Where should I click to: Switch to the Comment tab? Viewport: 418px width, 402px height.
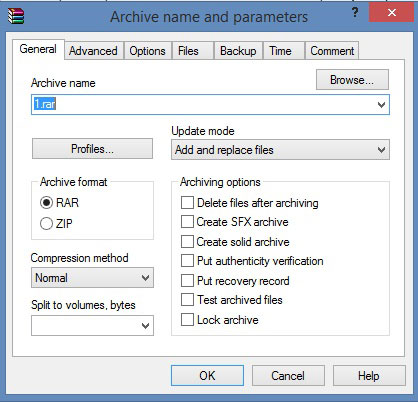332,51
